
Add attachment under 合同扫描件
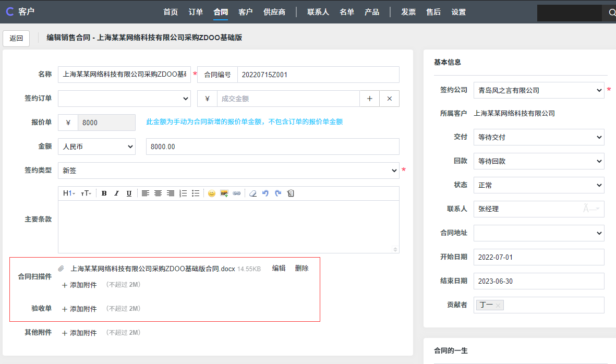[x=79, y=285]
